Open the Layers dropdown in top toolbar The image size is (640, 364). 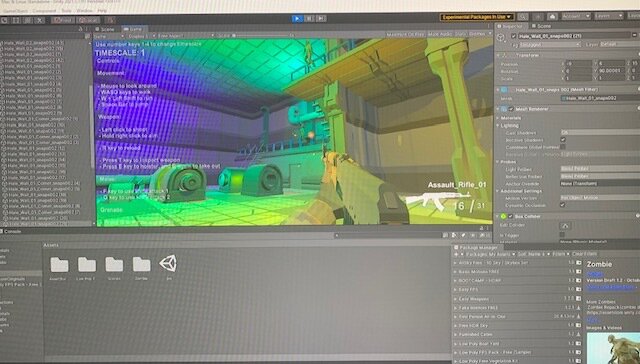pos(608,16)
